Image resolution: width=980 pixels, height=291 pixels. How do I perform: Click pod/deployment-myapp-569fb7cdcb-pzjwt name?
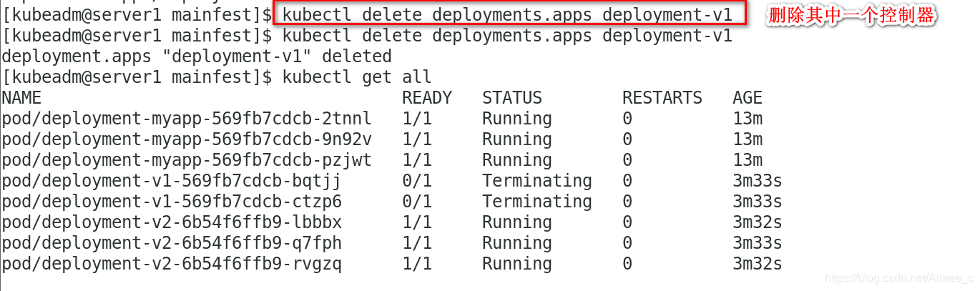pos(187,160)
